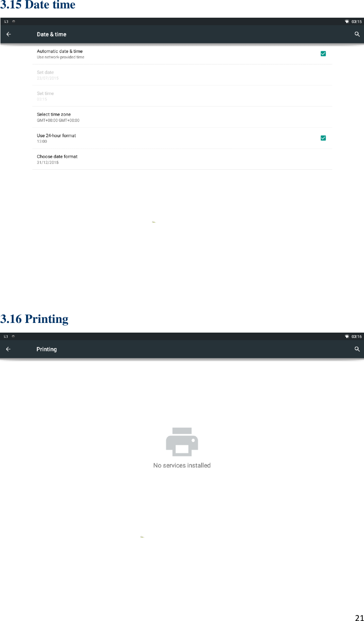
Task: Toggle Use 24-hour format checkbox
Action: 323,138
